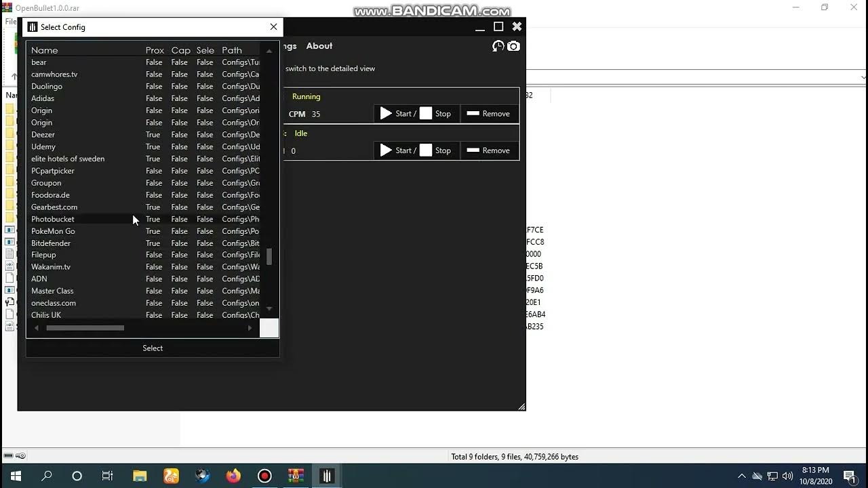Image resolution: width=868 pixels, height=488 pixels.
Task: Open the WinRAR taskbar icon
Action: click(296, 476)
